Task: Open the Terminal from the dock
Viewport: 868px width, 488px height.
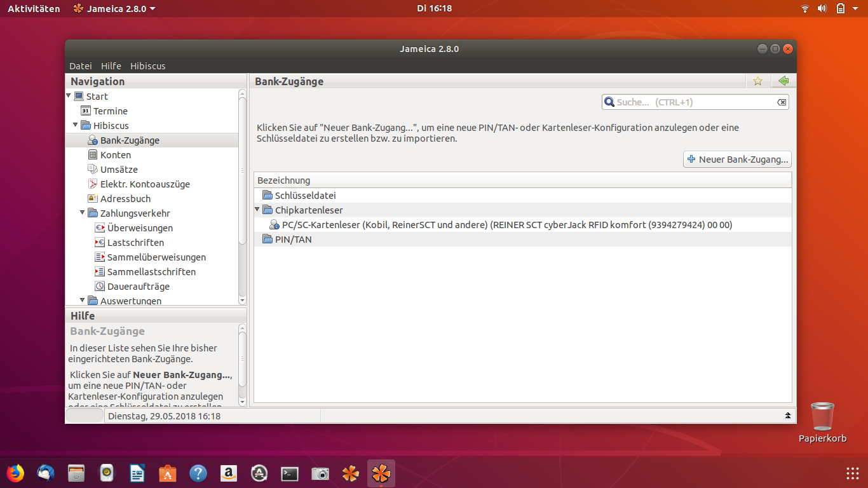Action: (x=290, y=473)
